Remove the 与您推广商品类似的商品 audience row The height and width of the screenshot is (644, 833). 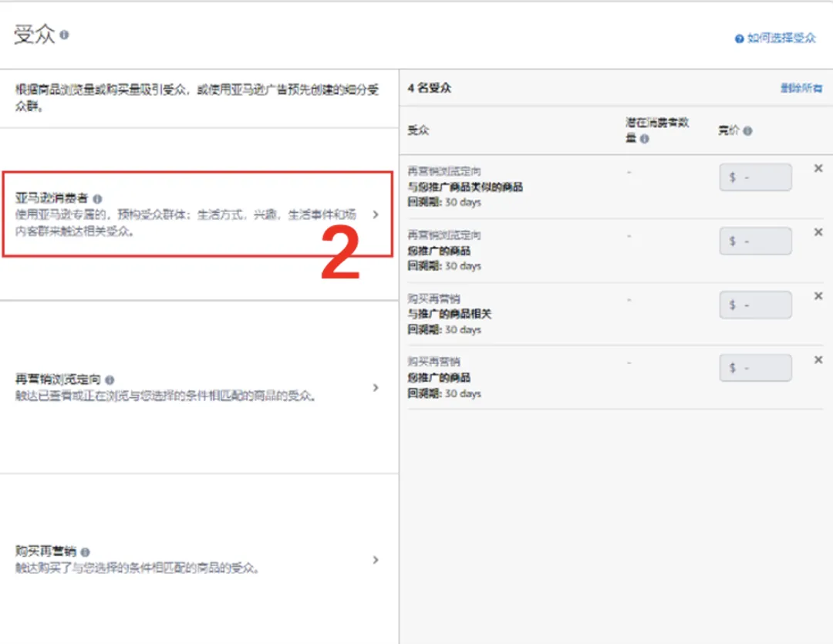point(818,169)
